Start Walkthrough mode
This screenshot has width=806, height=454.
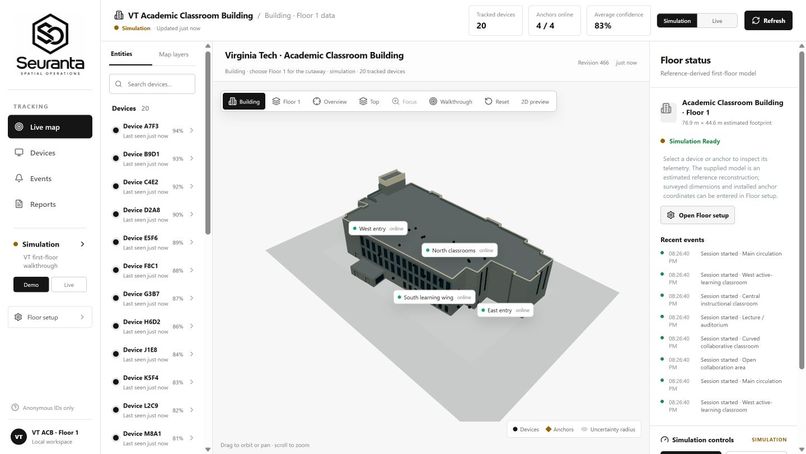pyautogui.click(x=451, y=101)
